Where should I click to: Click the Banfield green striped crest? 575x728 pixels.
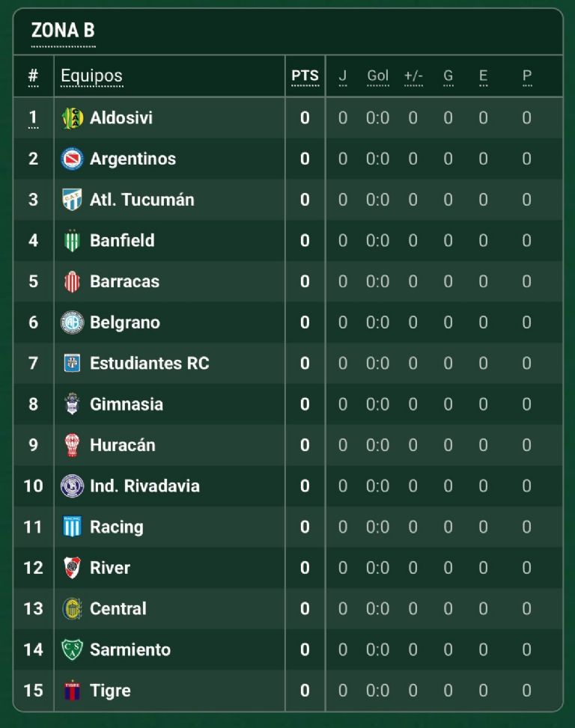click(x=72, y=240)
